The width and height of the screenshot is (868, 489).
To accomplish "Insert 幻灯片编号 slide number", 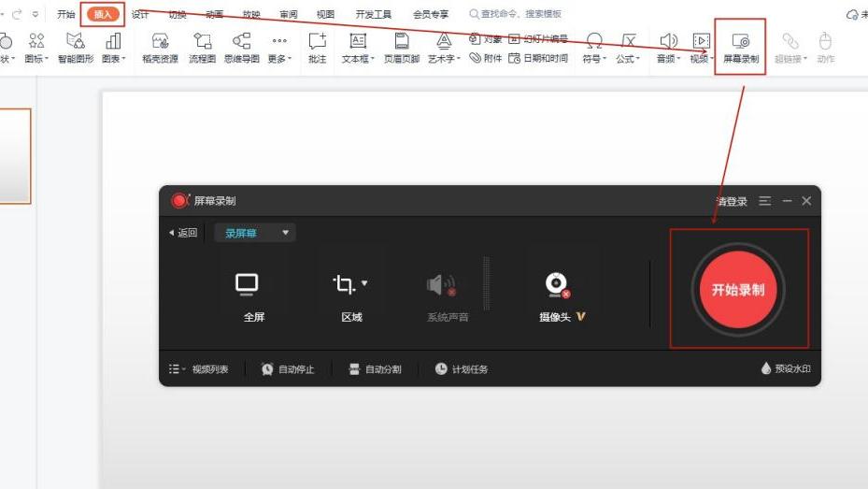I will coord(538,38).
